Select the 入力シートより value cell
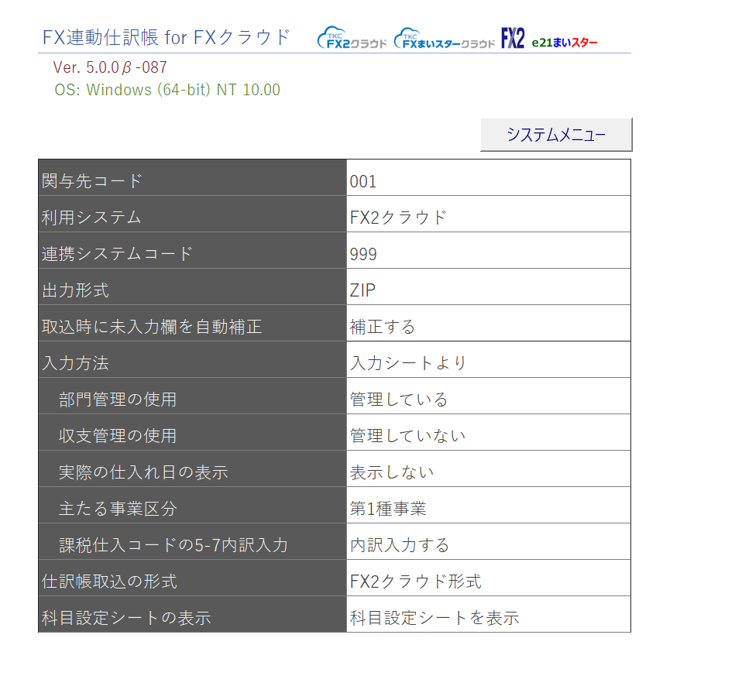The height and width of the screenshot is (700, 735). (489, 360)
